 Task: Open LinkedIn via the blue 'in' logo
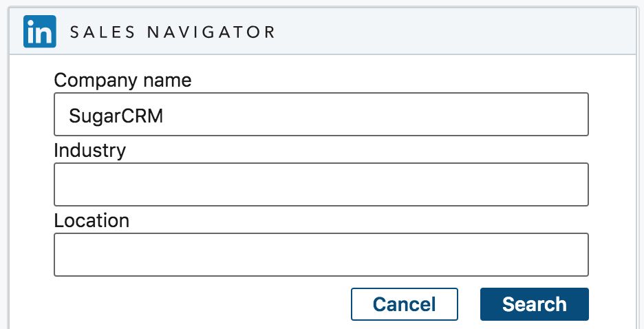[x=39, y=32]
